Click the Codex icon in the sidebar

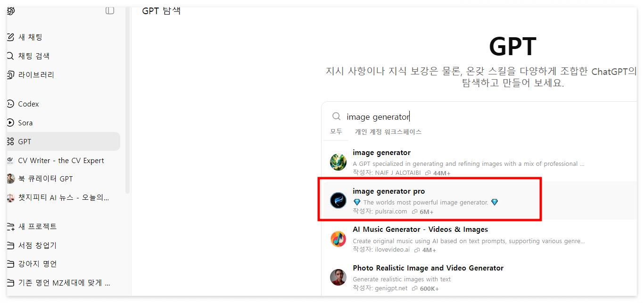tap(10, 104)
